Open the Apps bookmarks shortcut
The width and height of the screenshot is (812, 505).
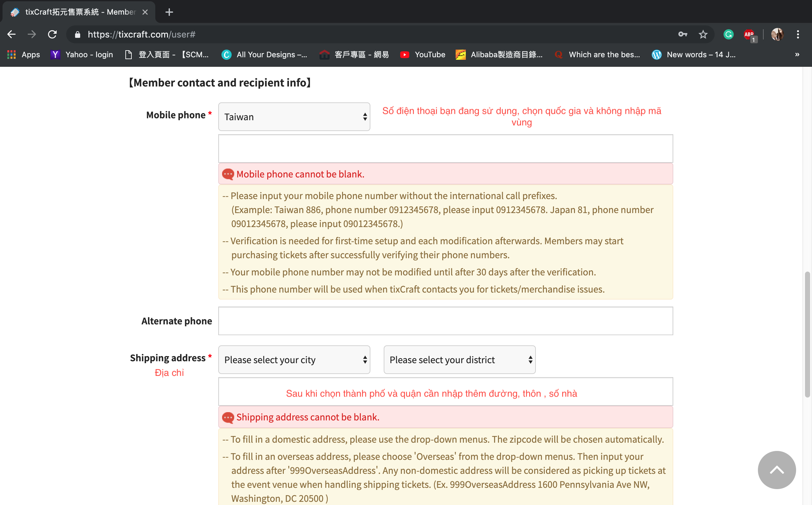(x=24, y=54)
